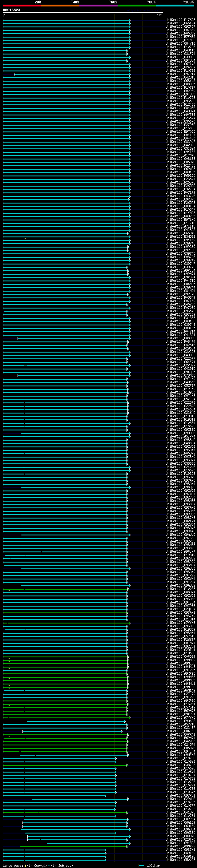Open hit UniRef100_B7FHB2
The width and height of the screenshot is (197, 868).
tap(180, 37)
